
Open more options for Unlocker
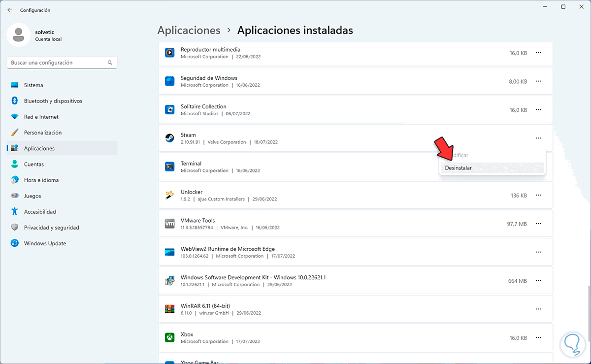[538, 196]
